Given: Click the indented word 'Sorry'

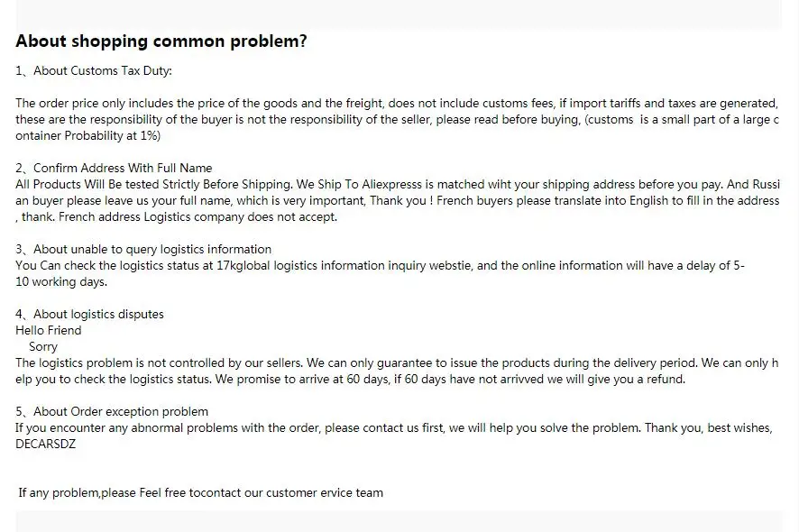Looking at the screenshot, I should pyautogui.click(x=43, y=346).
